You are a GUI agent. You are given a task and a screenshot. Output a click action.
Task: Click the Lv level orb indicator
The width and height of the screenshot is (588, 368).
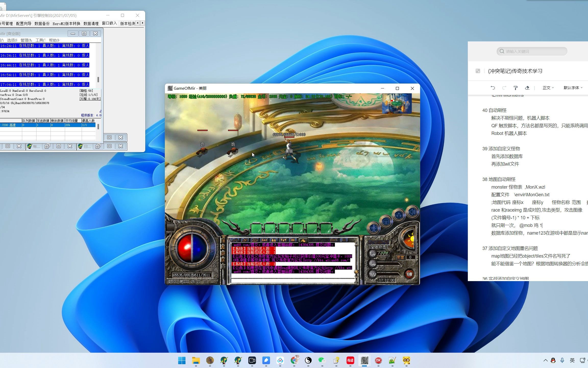[373, 253]
